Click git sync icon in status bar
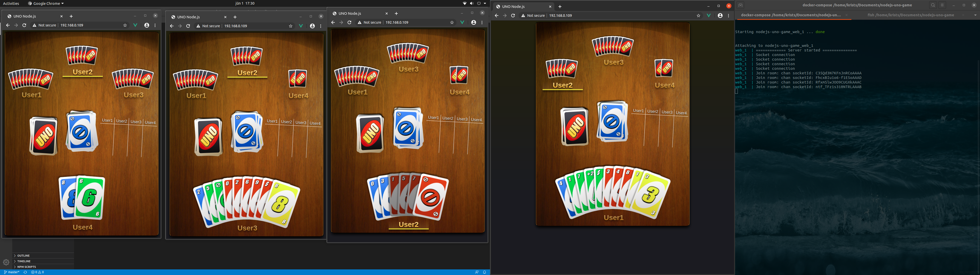The height and width of the screenshot is (275, 980). (26, 272)
